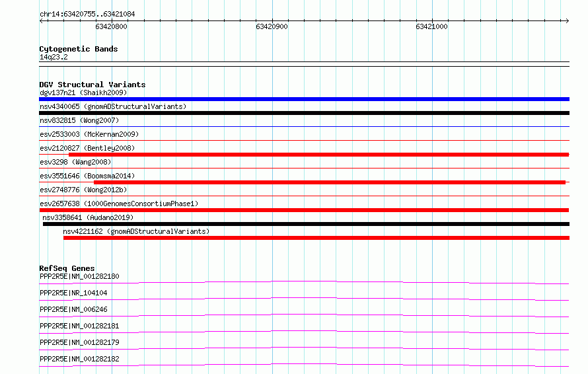Click the chr14:63420755..63421084 region label
This screenshot has height=374, width=588.
87,15
